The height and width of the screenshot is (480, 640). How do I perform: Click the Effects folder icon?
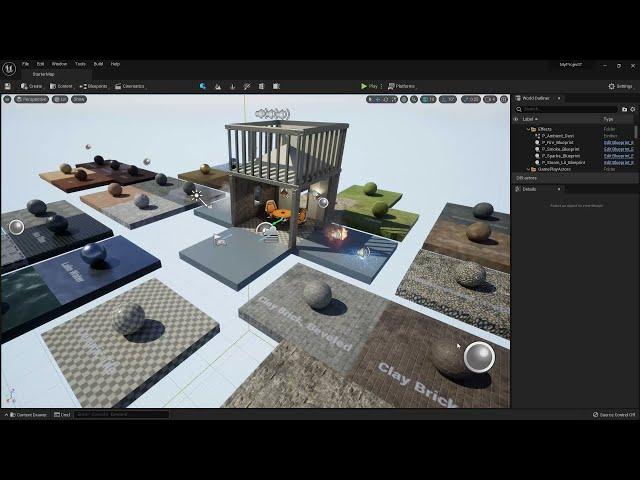click(x=533, y=129)
